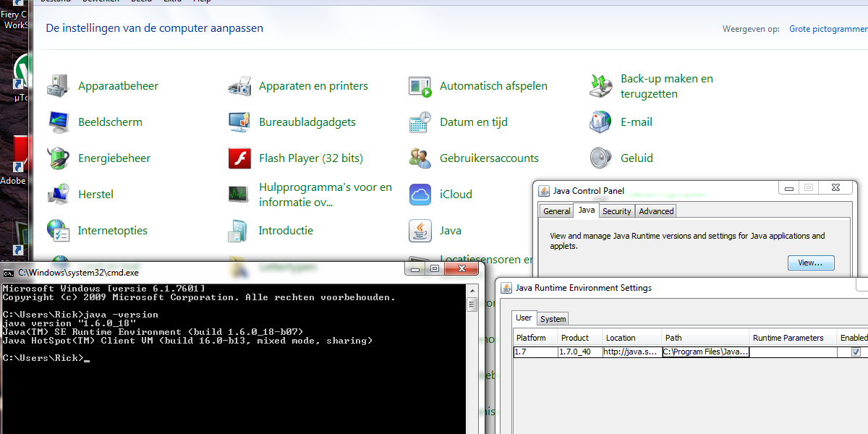Open the Grote pictogrammen view dropdown

[828, 29]
